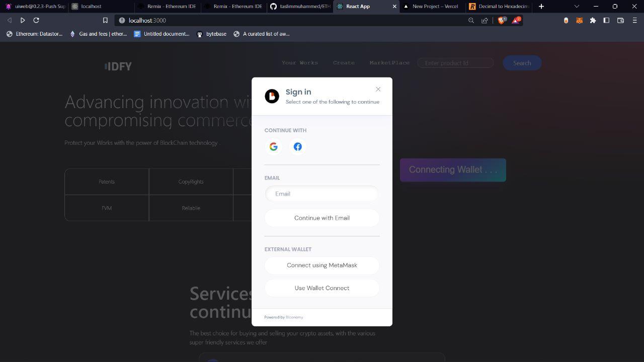
Task: Reload the page
Action: (x=36, y=20)
